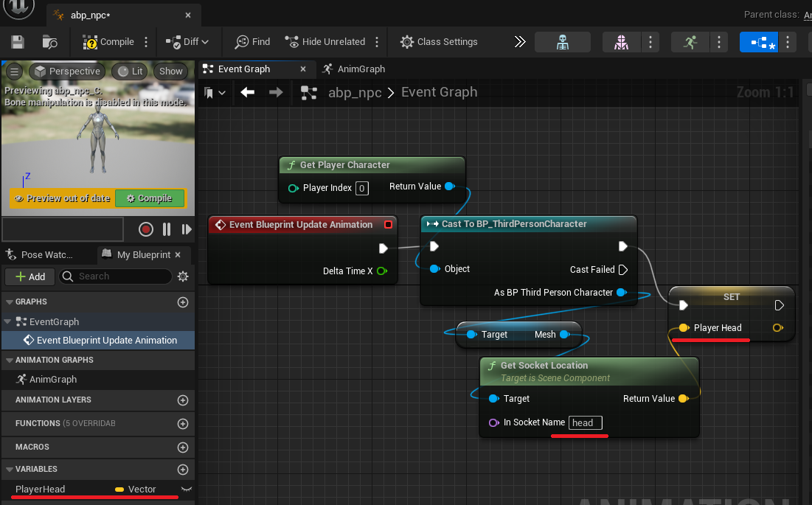
Task: Save the abp_npc blueprint asset
Action: [x=18, y=42]
